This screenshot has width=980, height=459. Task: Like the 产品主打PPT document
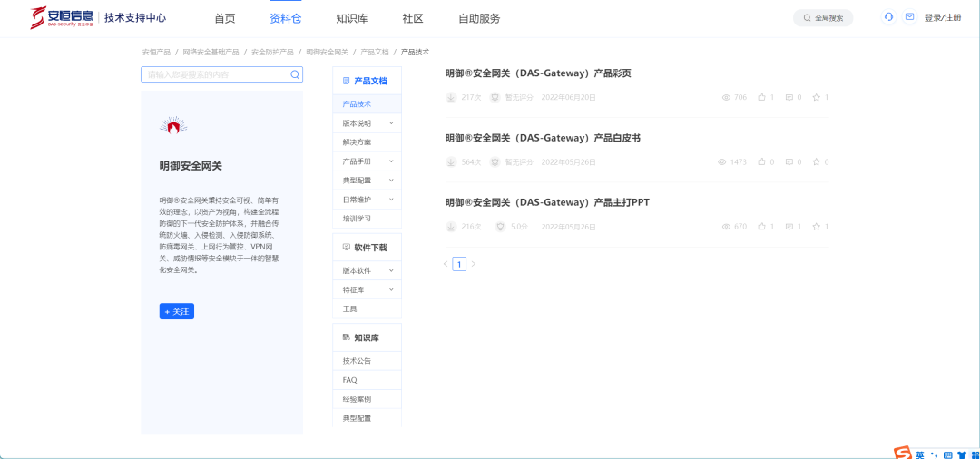762,227
